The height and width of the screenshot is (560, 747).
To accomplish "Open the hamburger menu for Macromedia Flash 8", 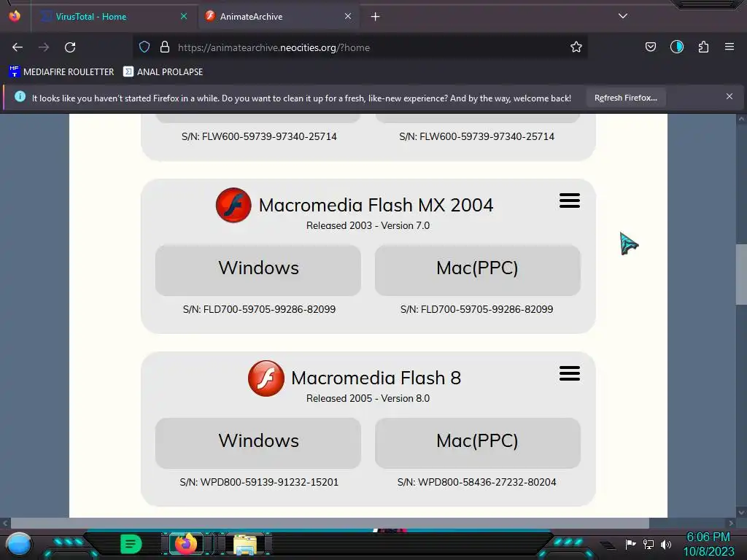I will click(569, 373).
